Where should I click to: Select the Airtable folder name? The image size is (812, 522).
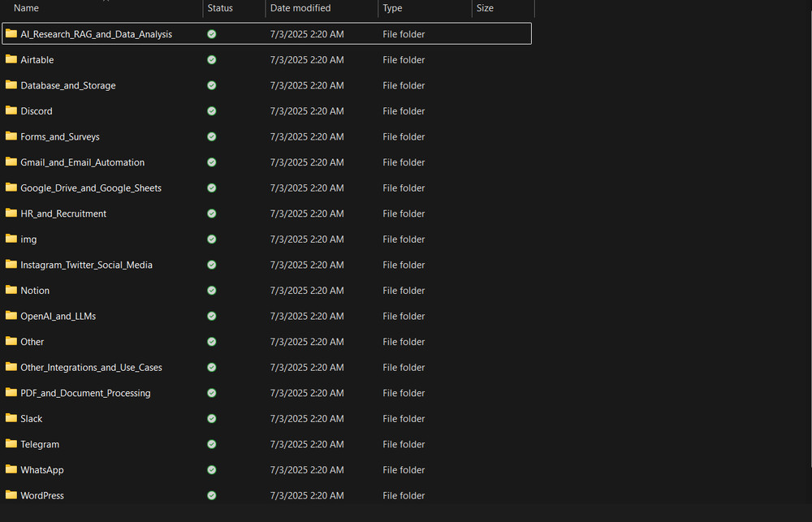(x=37, y=59)
